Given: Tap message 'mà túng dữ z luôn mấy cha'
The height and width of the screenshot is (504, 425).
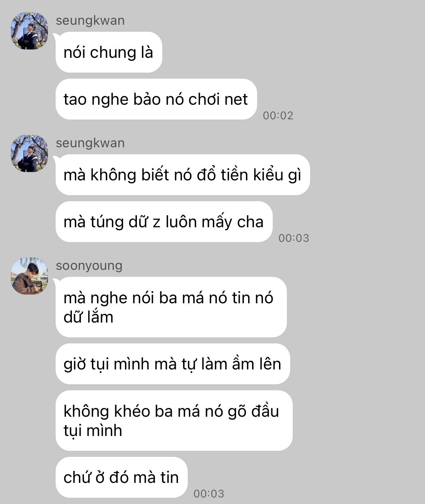Looking at the screenshot, I should pyautogui.click(x=164, y=222).
